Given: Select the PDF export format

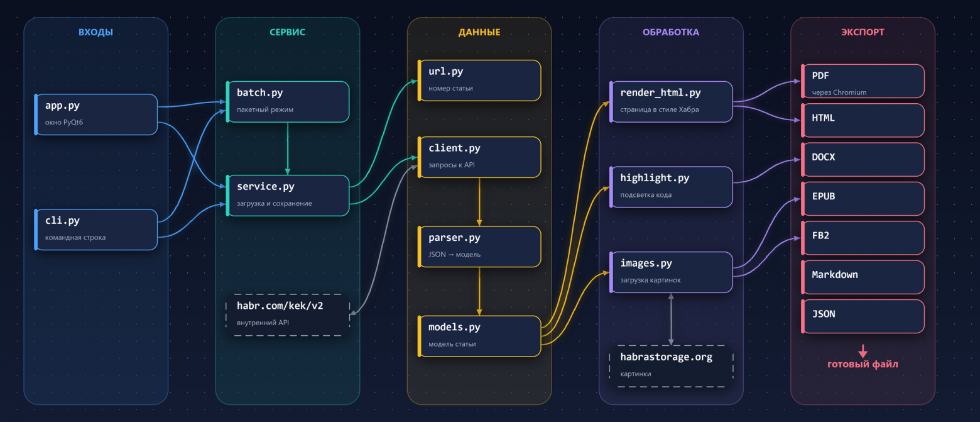Looking at the screenshot, I should 863,81.
